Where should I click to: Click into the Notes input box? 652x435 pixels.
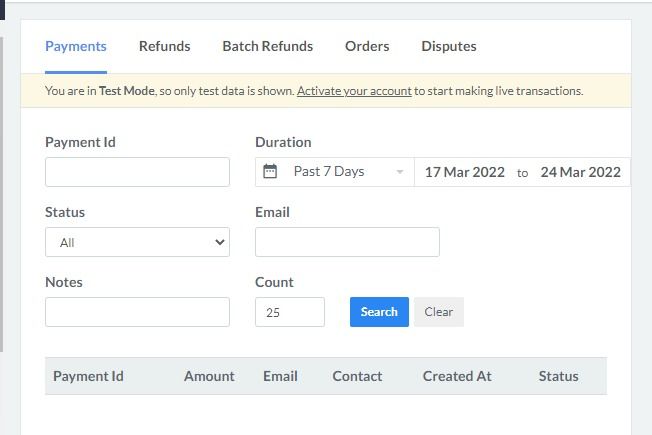(137, 312)
